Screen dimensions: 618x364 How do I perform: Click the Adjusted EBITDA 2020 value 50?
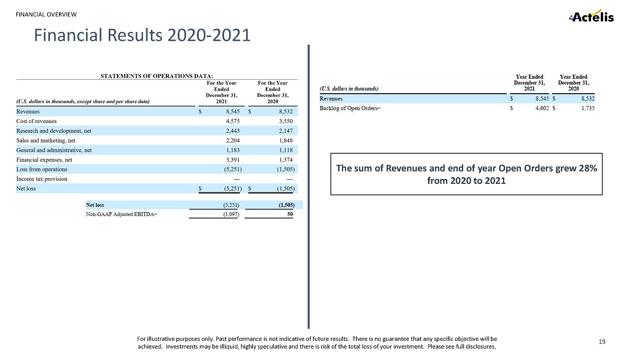tap(289, 214)
